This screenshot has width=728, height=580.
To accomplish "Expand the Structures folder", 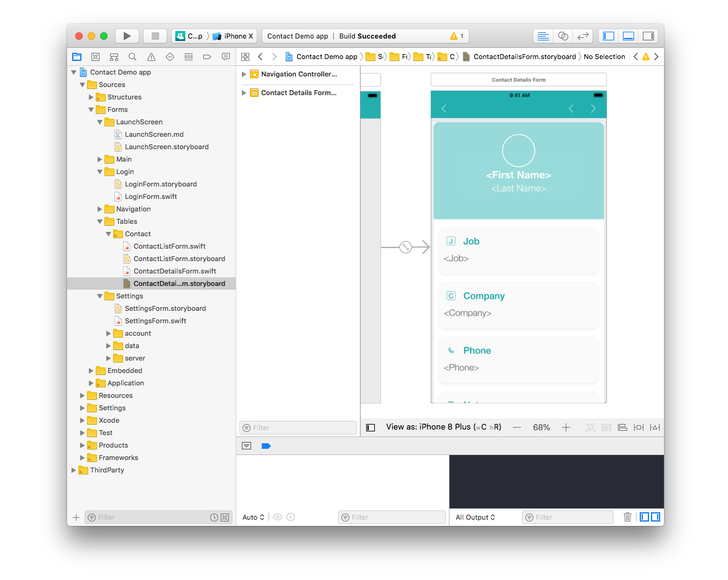I will coord(91,97).
